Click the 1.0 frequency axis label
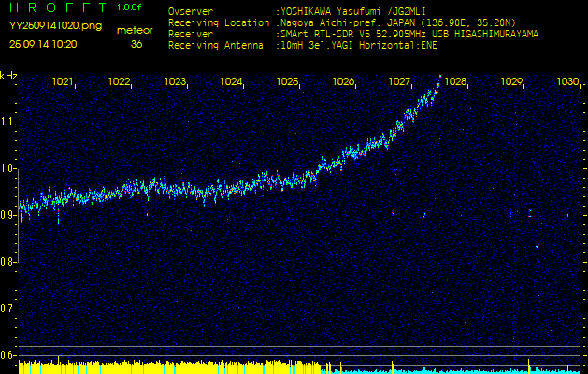The image size is (588, 374). point(8,168)
